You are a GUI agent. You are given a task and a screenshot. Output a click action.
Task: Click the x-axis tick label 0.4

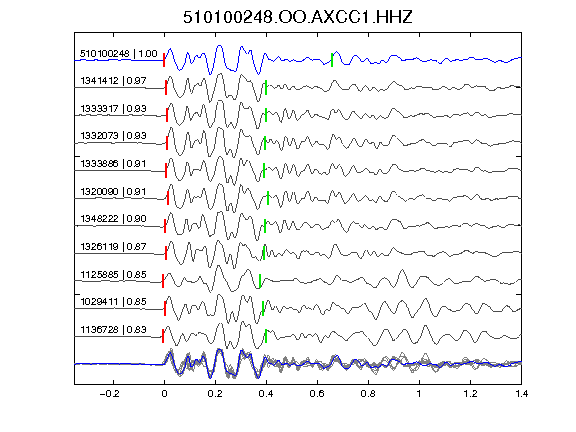pos(266,394)
